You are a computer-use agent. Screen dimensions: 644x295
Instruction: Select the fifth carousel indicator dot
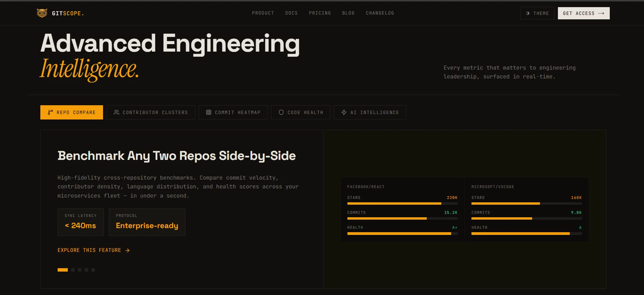93,270
